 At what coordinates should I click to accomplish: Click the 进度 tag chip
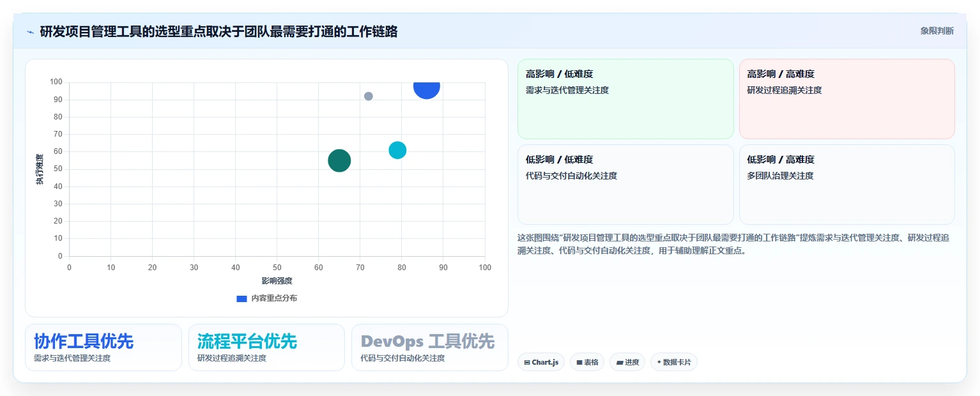[x=627, y=362]
